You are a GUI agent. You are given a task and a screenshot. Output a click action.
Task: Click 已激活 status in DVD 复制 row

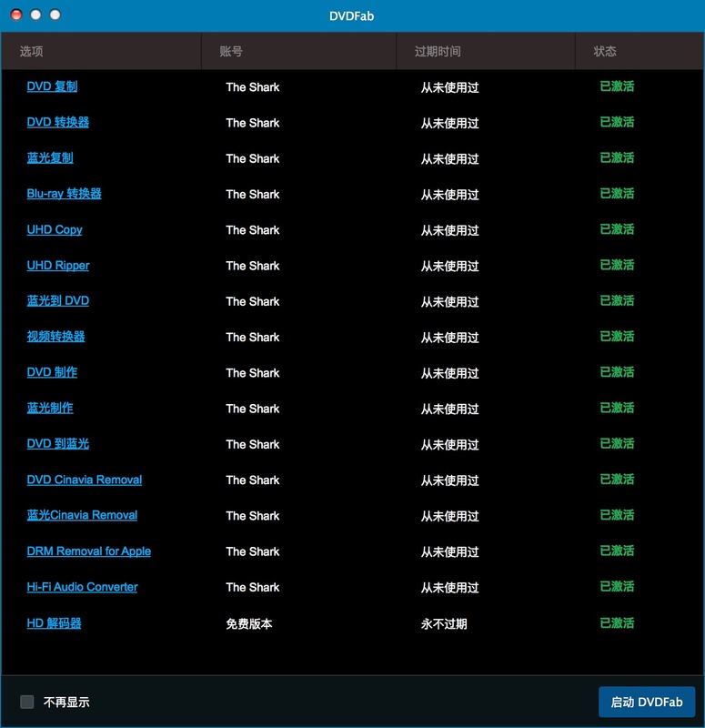(617, 86)
